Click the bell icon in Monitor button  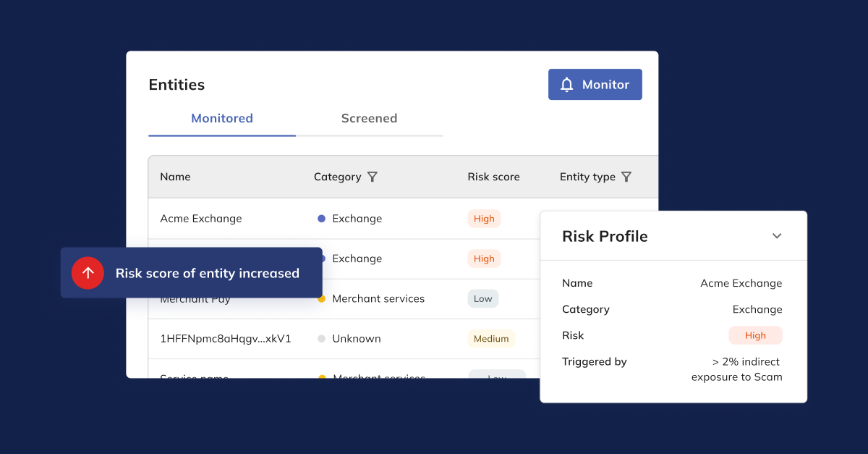coord(567,85)
